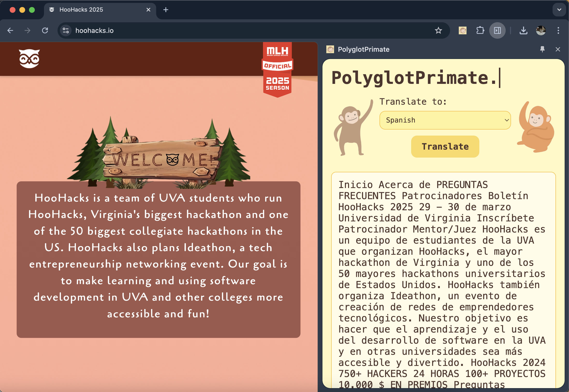Open the Extensions puzzle-piece menu

pos(480,30)
